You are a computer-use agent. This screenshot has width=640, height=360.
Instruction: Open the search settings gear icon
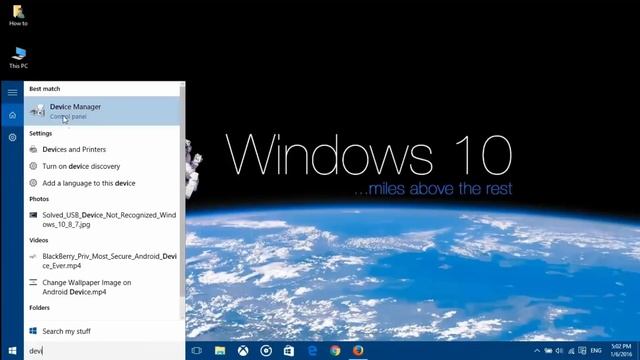click(x=12, y=138)
